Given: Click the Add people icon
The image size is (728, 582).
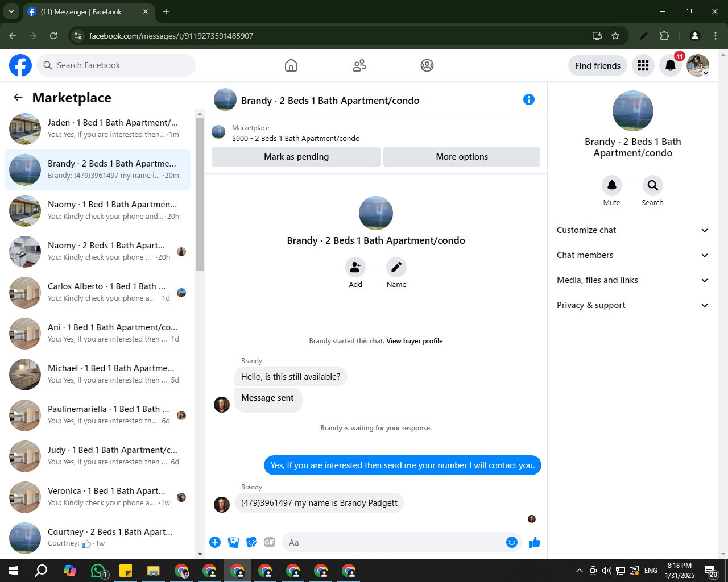Looking at the screenshot, I should click(355, 267).
